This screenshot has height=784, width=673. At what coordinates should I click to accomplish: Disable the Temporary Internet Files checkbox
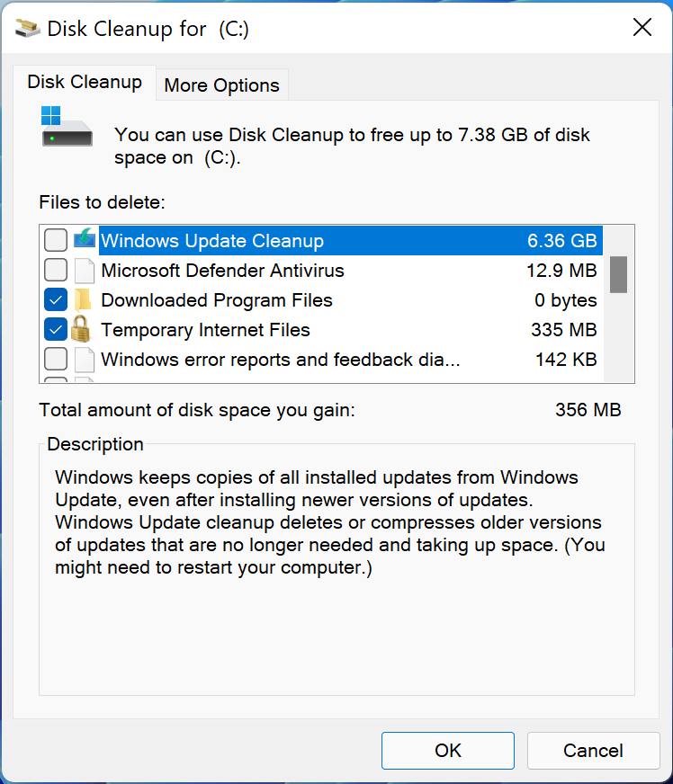tap(55, 329)
